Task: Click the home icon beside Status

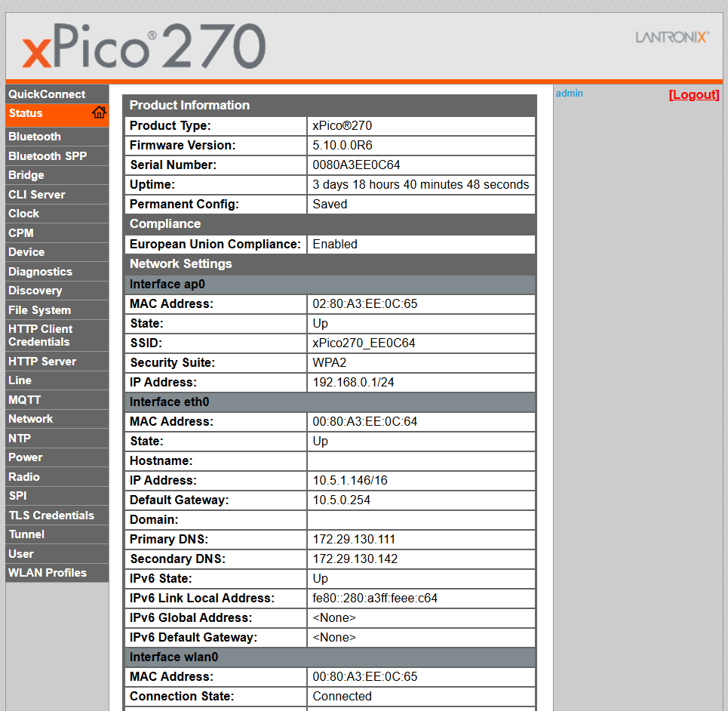Action: pyautogui.click(x=99, y=112)
